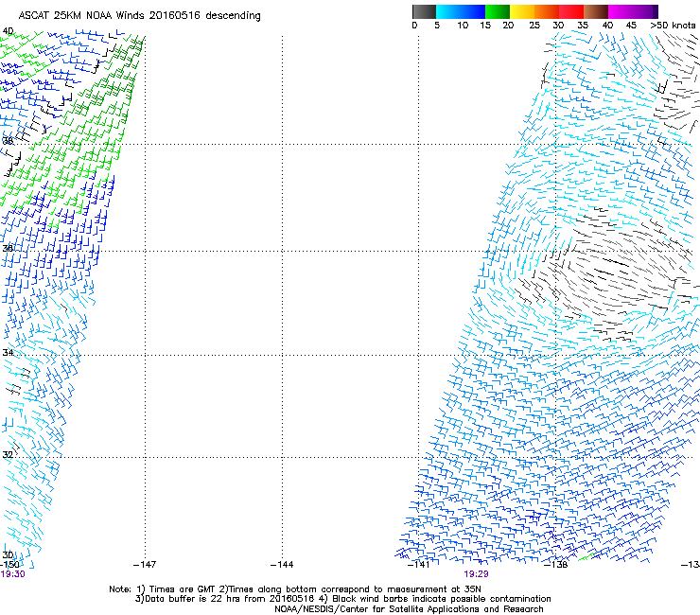
Task: Click the longitude '-147' axis label
Action: (x=145, y=565)
